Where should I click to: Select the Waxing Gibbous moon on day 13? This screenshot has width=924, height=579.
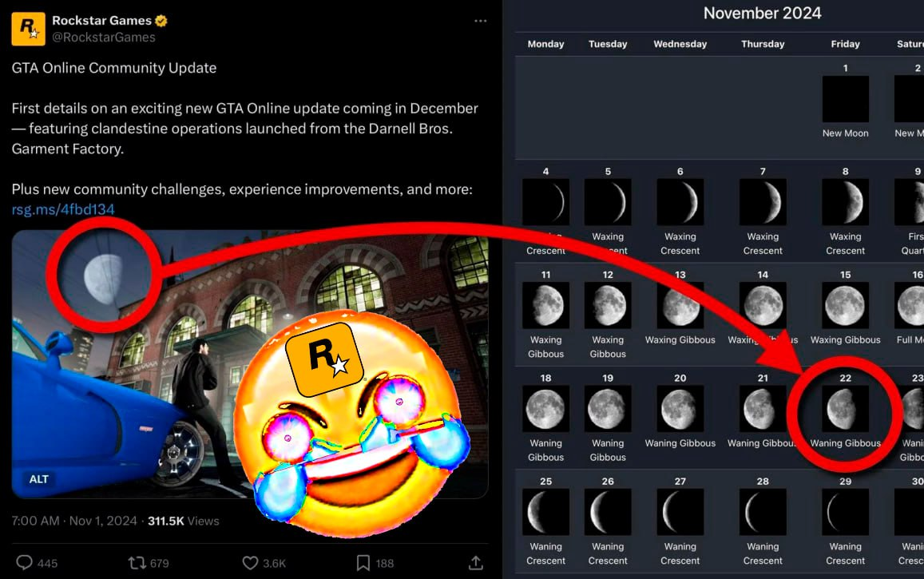pos(680,305)
